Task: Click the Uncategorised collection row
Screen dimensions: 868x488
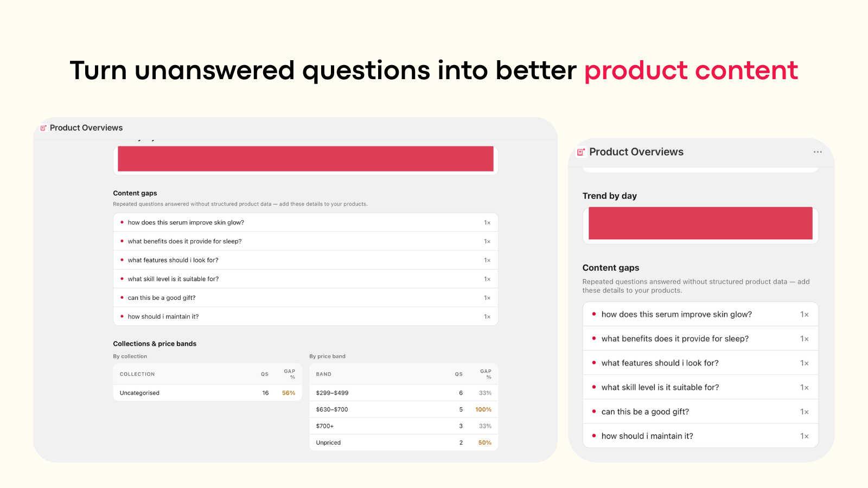Action: coord(207,393)
